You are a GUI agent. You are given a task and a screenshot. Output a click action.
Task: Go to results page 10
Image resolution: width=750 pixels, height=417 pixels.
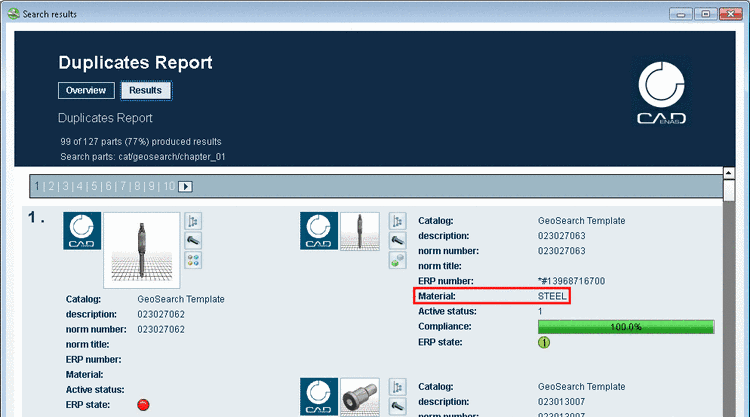[x=169, y=186]
